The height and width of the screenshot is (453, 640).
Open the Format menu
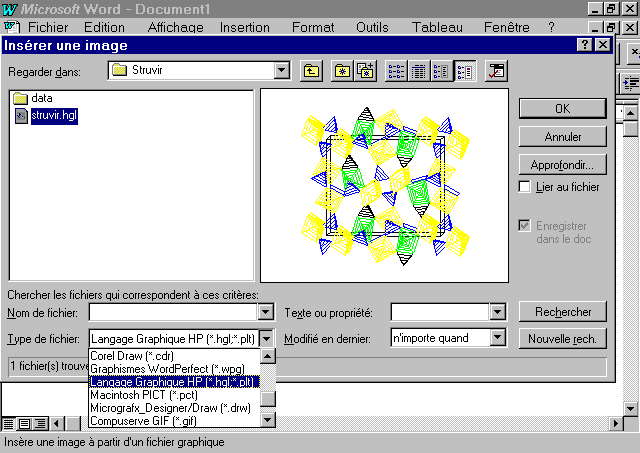click(x=313, y=27)
